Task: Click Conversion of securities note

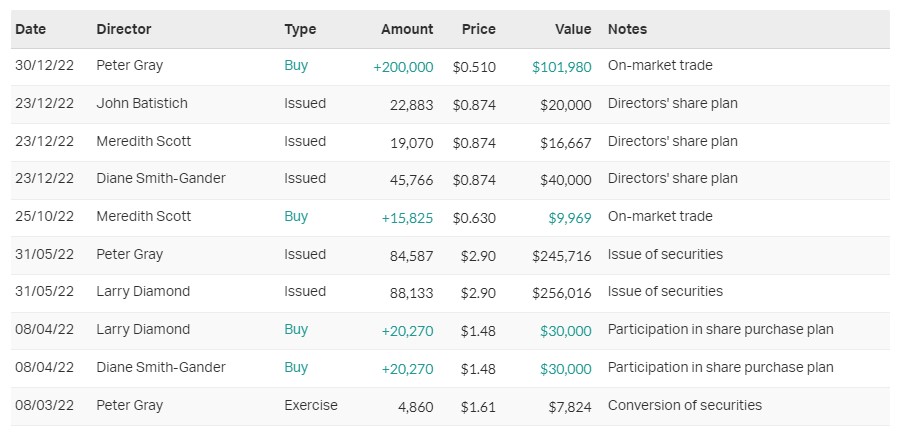Action: click(x=685, y=405)
